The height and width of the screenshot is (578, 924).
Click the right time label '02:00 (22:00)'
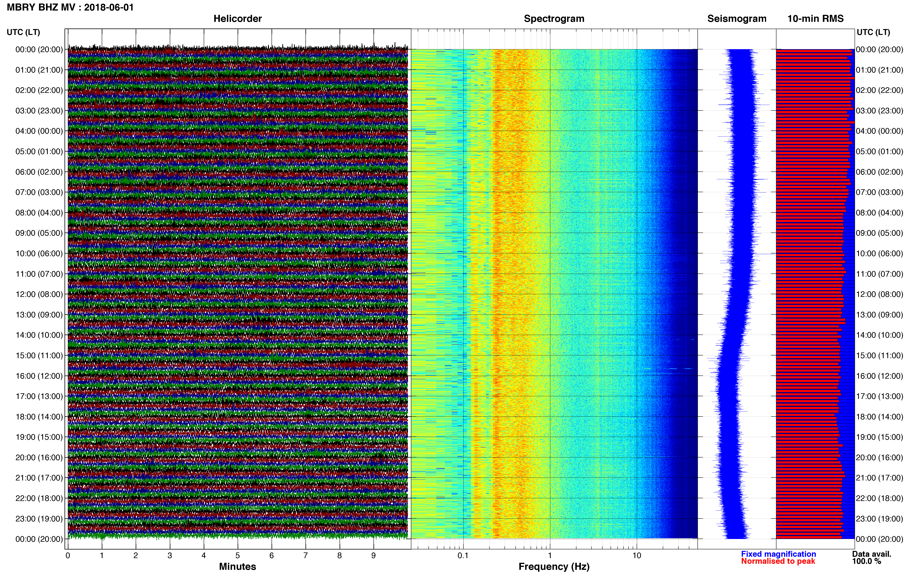tap(879, 90)
